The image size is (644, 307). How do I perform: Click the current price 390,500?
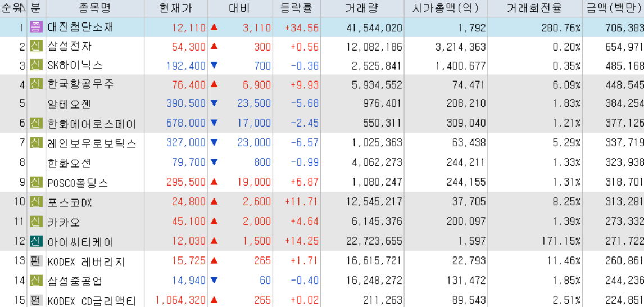pos(186,103)
